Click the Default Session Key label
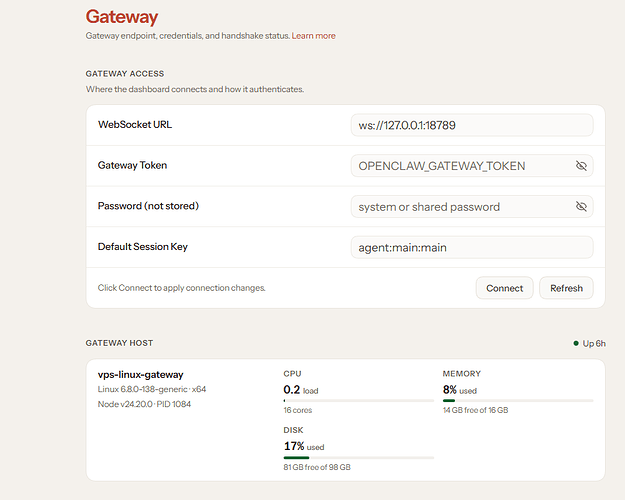The width and height of the screenshot is (625, 500). (143, 247)
